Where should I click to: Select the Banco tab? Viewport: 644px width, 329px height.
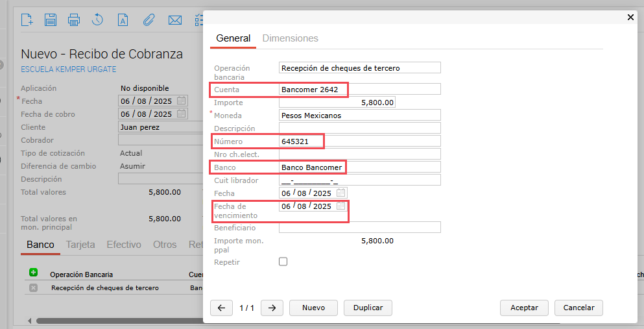click(40, 245)
